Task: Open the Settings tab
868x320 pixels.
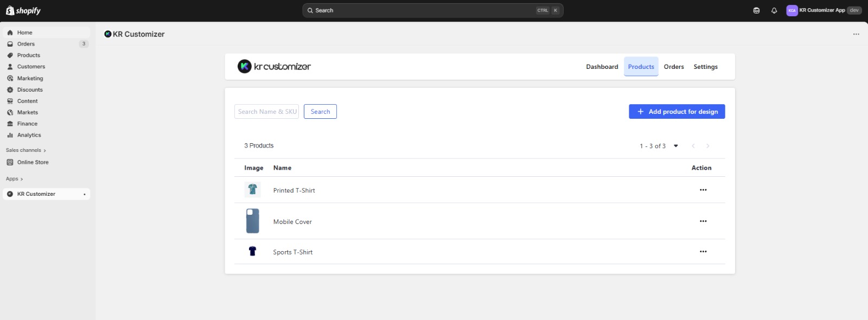Action: tap(706, 67)
